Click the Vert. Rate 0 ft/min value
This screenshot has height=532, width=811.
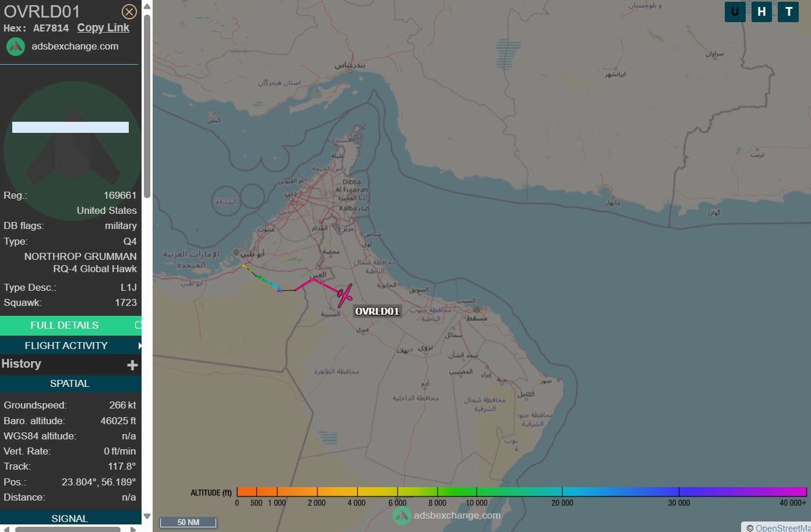pos(120,451)
